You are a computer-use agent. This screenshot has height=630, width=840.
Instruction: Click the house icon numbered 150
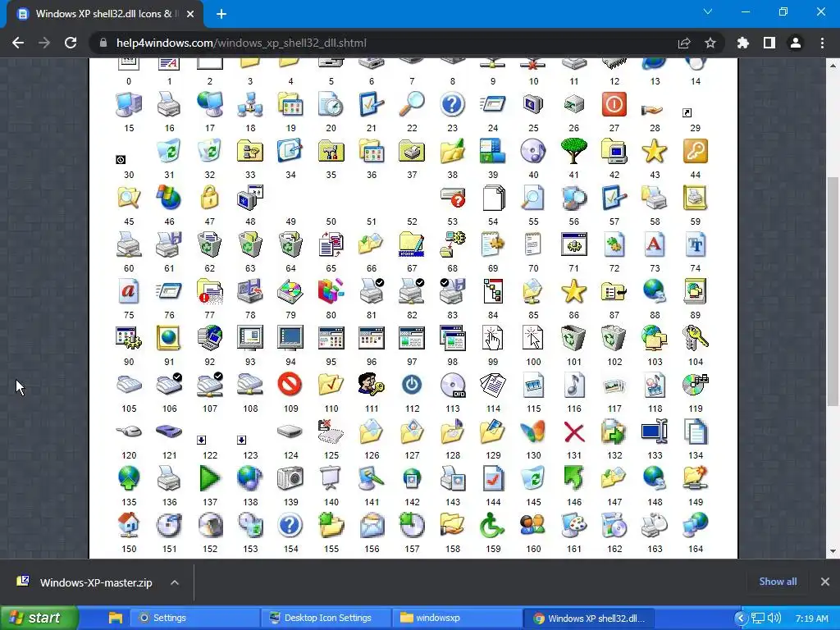click(129, 525)
